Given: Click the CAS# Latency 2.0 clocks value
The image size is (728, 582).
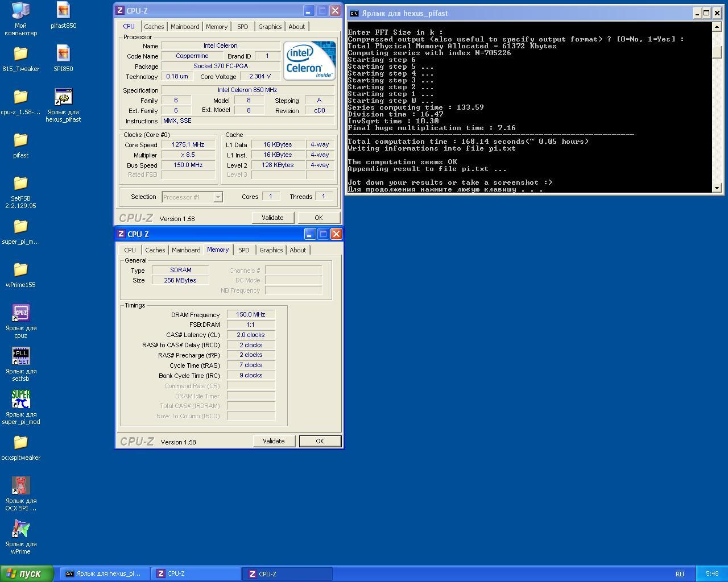Looking at the screenshot, I should pos(251,335).
